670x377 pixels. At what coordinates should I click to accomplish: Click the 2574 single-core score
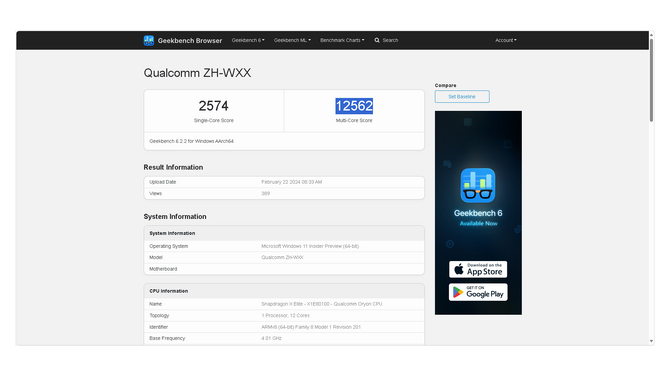tap(213, 106)
